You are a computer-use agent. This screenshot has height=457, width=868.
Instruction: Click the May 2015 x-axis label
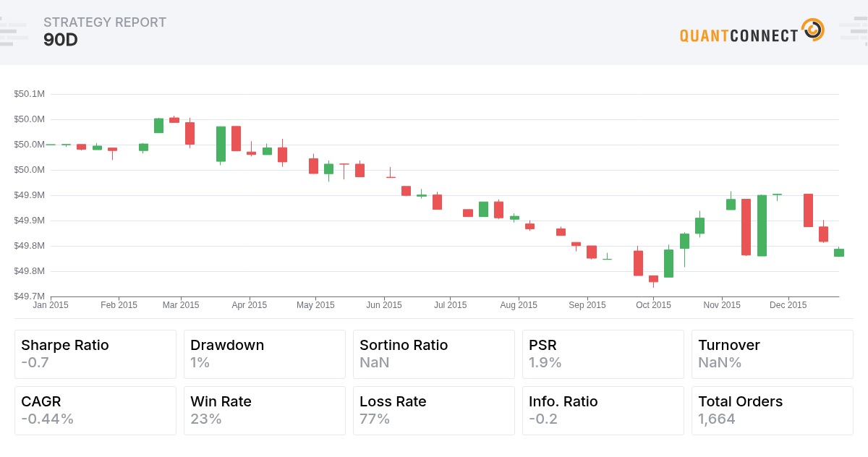coord(316,305)
